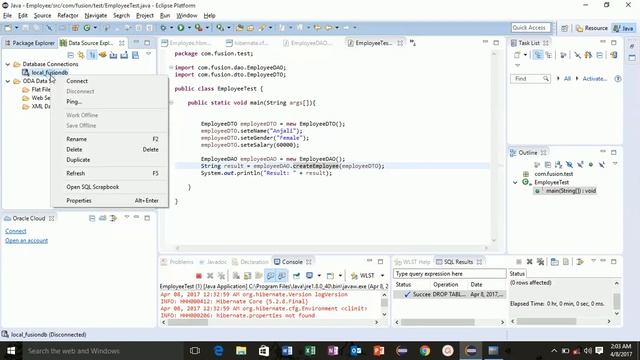
Task: Choose Ping... from the context menu
Action: (x=110, y=102)
